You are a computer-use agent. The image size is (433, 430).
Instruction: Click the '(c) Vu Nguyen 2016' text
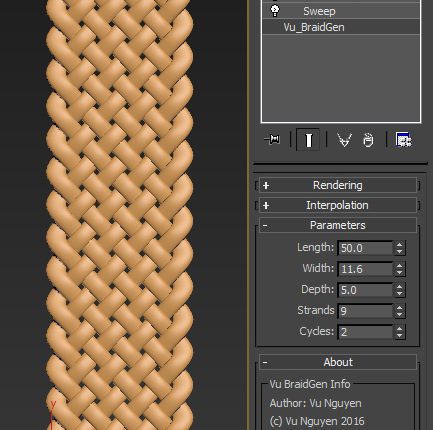coord(317,421)
